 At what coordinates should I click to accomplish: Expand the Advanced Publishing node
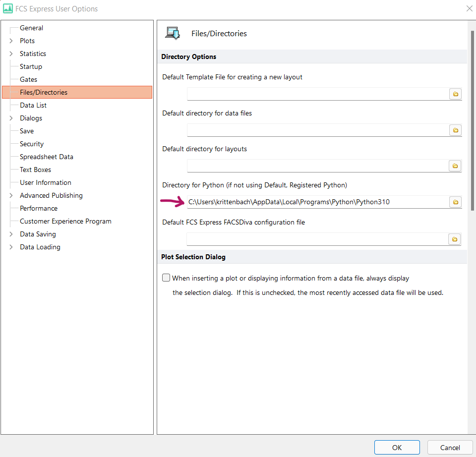11,195
